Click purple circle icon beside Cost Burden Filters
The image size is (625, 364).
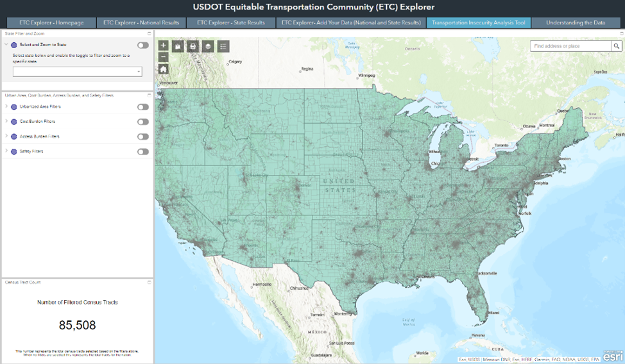14,122
